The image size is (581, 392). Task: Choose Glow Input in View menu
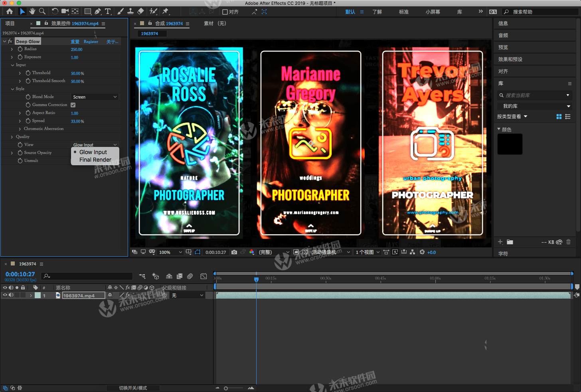(95, 152)
